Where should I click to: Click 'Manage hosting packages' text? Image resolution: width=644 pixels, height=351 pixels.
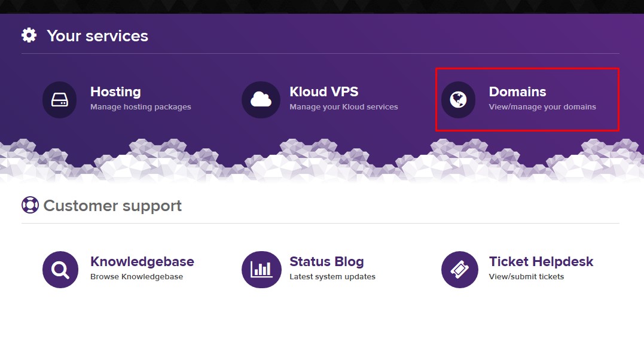tap(141, 107)
